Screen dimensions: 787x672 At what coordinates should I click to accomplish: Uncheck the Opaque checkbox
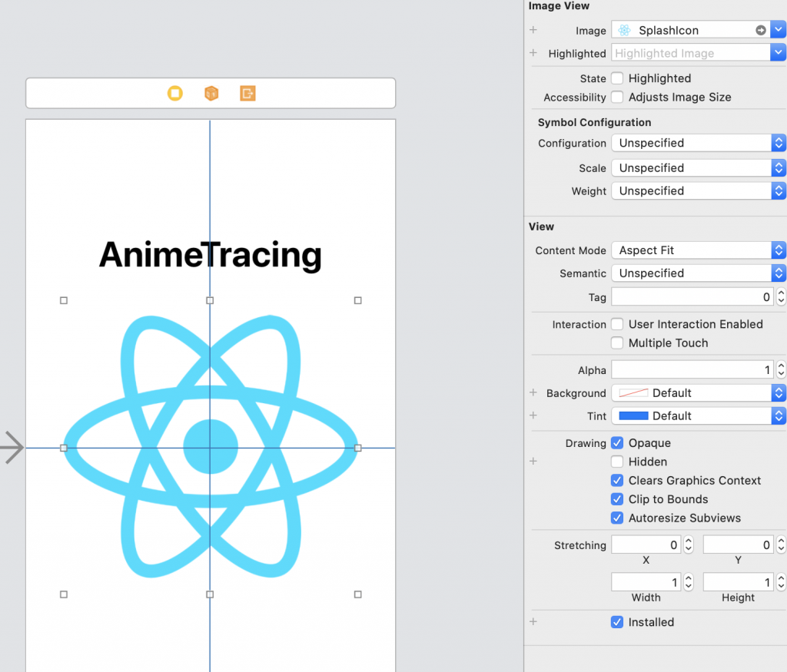pos(617,443)
